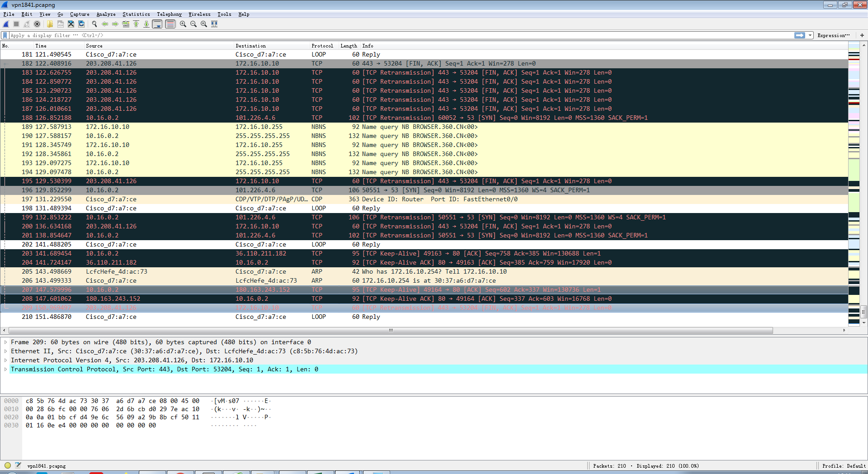This screenshot has width=868, height=474.
Task: Expand the Ethernet II details row
Action: [5, 351]
